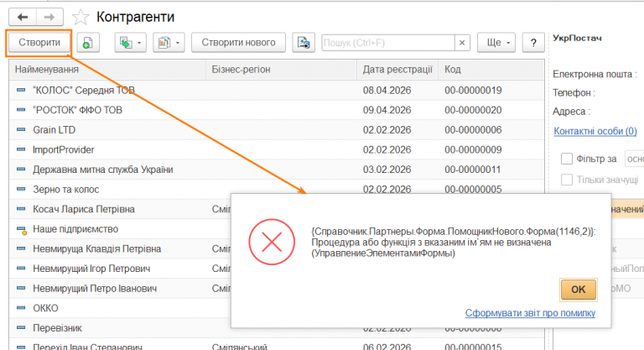The width and height of the screenshot is (644, 350).
Task: Select the Косач Лариса Петрівна row
Action: coord(120,209)
